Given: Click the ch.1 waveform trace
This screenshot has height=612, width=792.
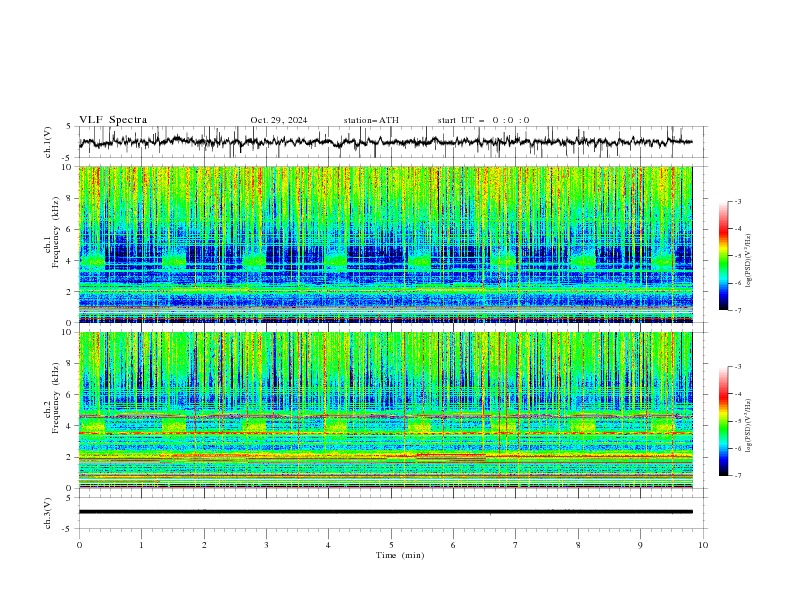Looking at the screenshot, I should pos(385,142).
